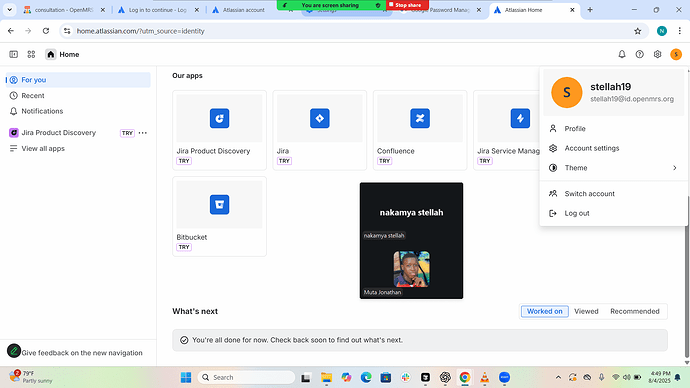Open Microsoft Edge from the taskbar
Screen dimensions: 690x388
[366, 377]
